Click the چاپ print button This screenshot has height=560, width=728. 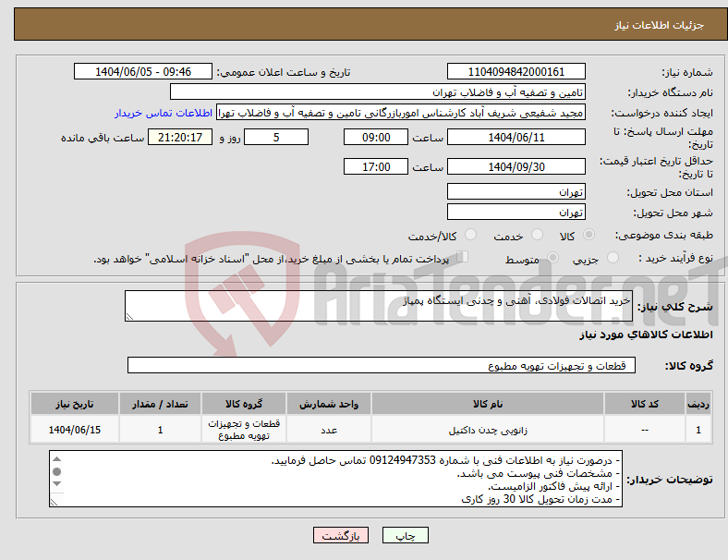tap(405, 536)
